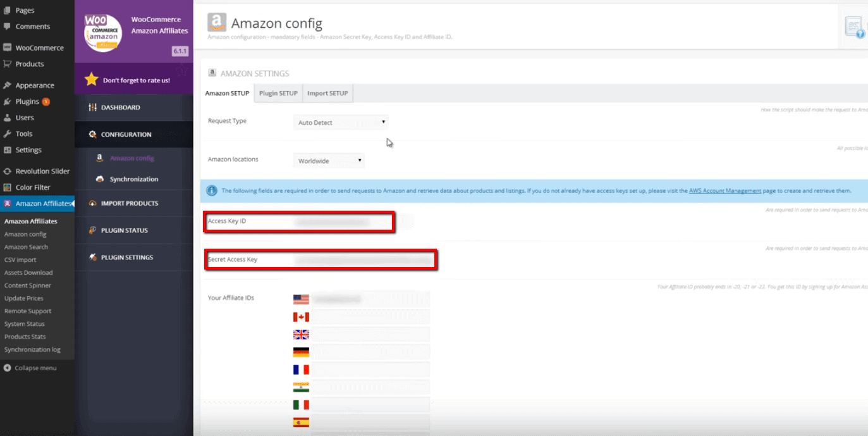Open the DASHBOARD menu item
This screenshot has height=436, width=868.
point(134,108)
